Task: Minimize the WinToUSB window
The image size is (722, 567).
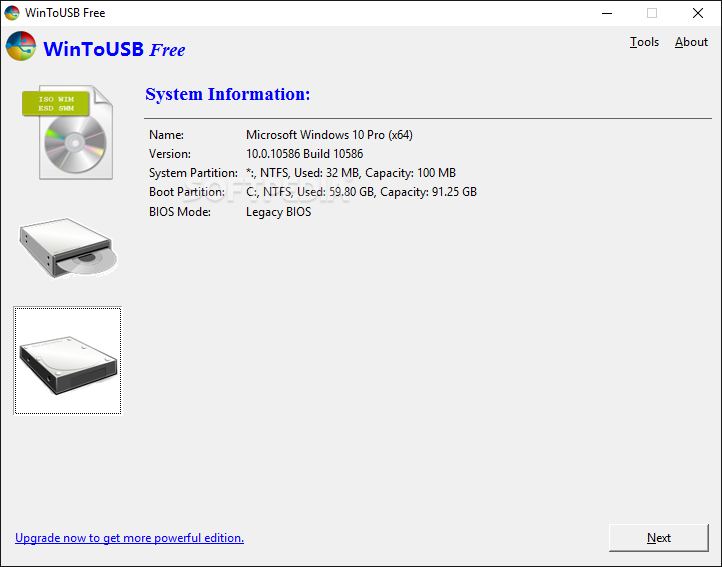Action: point(607,13)
